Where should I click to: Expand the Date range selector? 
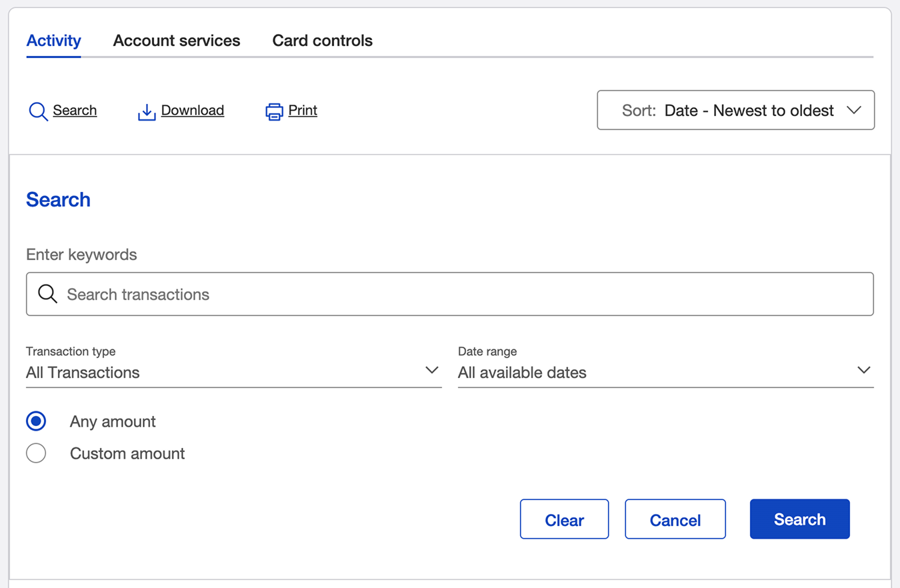click(x=665, y=372)
